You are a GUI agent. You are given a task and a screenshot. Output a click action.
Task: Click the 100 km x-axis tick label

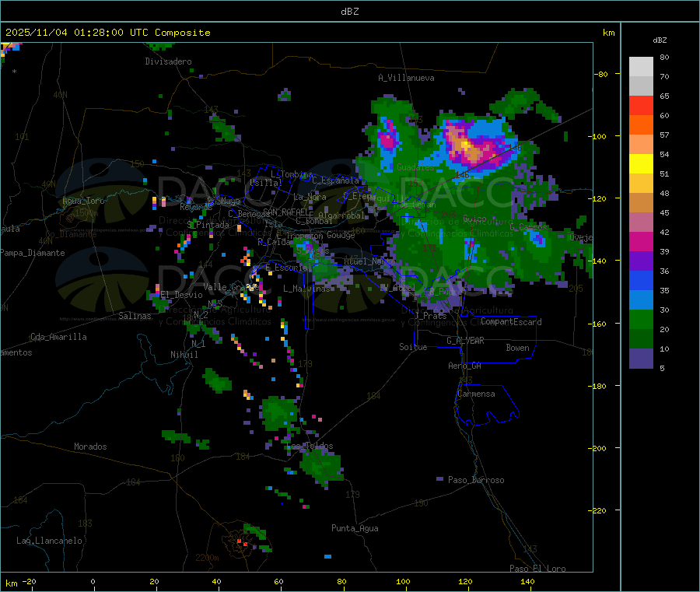pyautogui.click(x=403, y=581)
